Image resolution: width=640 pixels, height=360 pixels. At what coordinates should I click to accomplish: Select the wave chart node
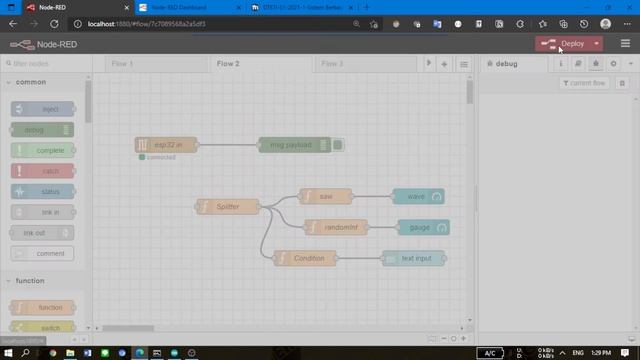point(418,196)
